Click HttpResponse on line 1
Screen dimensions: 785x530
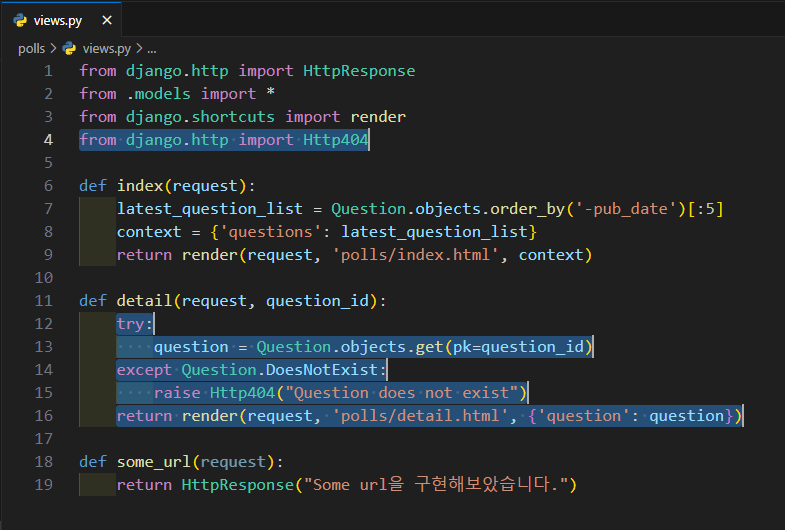(x=359, y=71)
